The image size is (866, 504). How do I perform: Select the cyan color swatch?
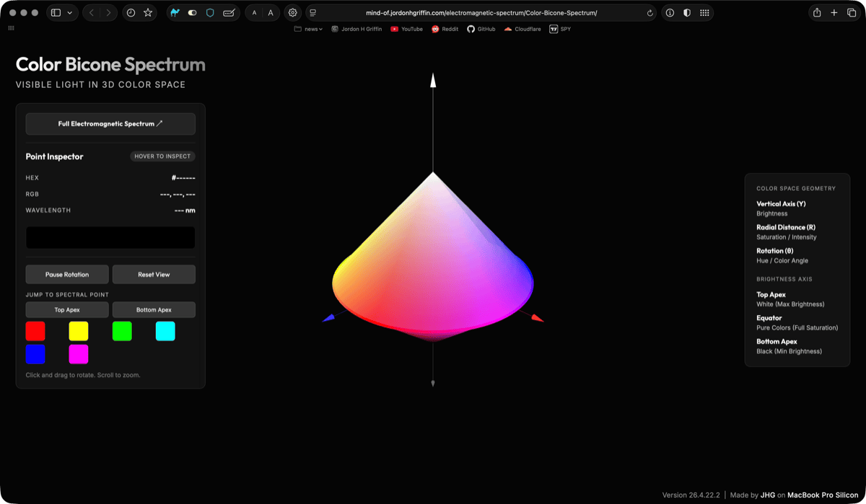point(165,331)
